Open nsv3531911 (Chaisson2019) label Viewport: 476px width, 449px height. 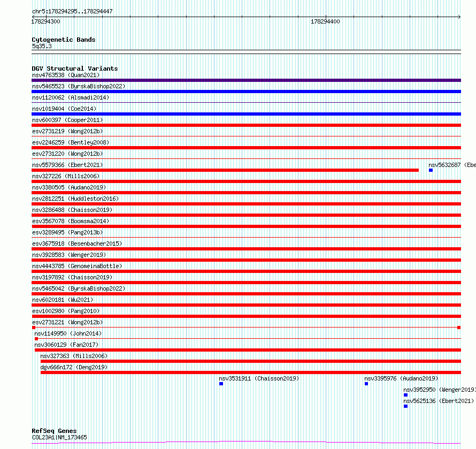pos(259,378)
